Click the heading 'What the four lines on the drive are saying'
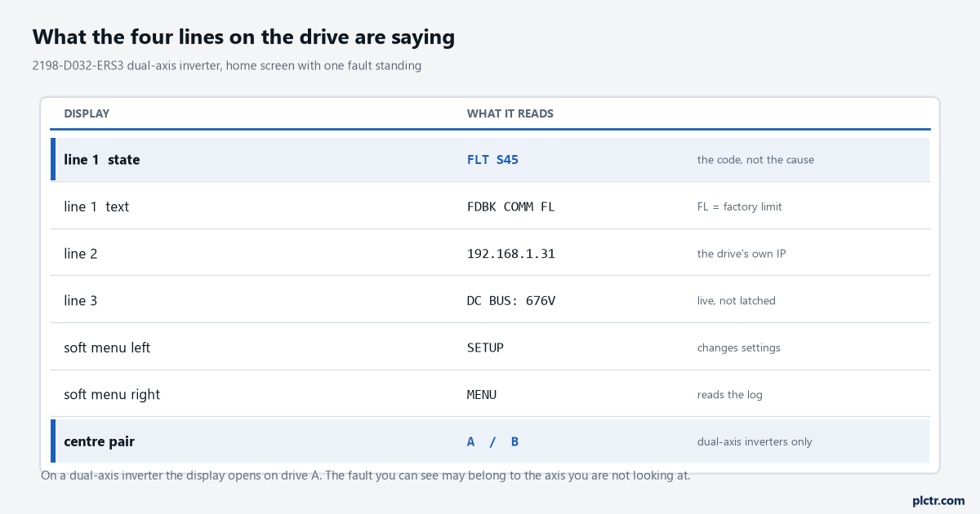 pyautogui.click(x=243, y=38)
